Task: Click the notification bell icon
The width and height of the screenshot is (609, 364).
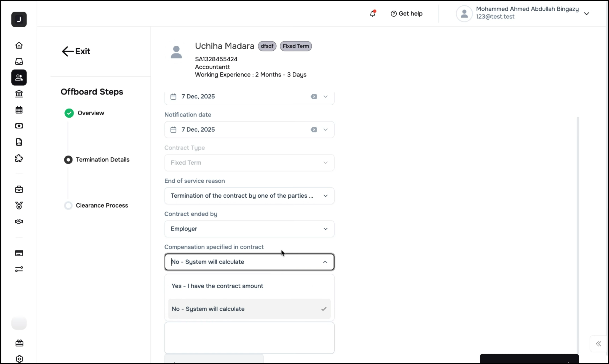Action: (x=372, y=13)
